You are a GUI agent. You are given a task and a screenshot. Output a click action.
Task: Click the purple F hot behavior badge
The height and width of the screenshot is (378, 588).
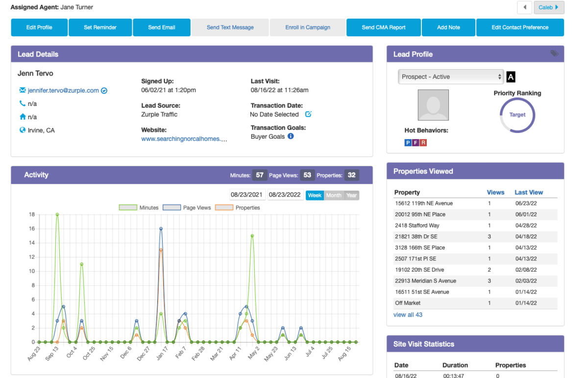point(416,143)
